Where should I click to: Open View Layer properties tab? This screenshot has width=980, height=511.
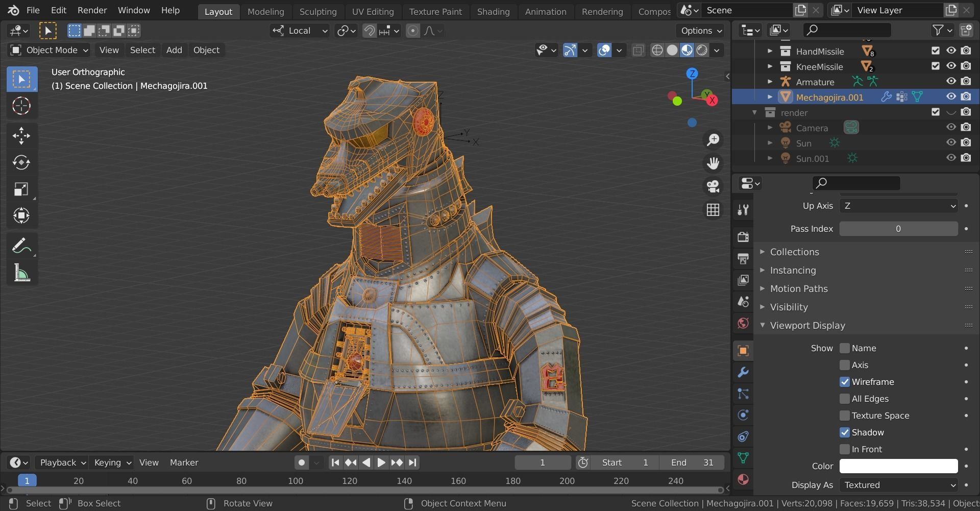click(x=743, y=280)
